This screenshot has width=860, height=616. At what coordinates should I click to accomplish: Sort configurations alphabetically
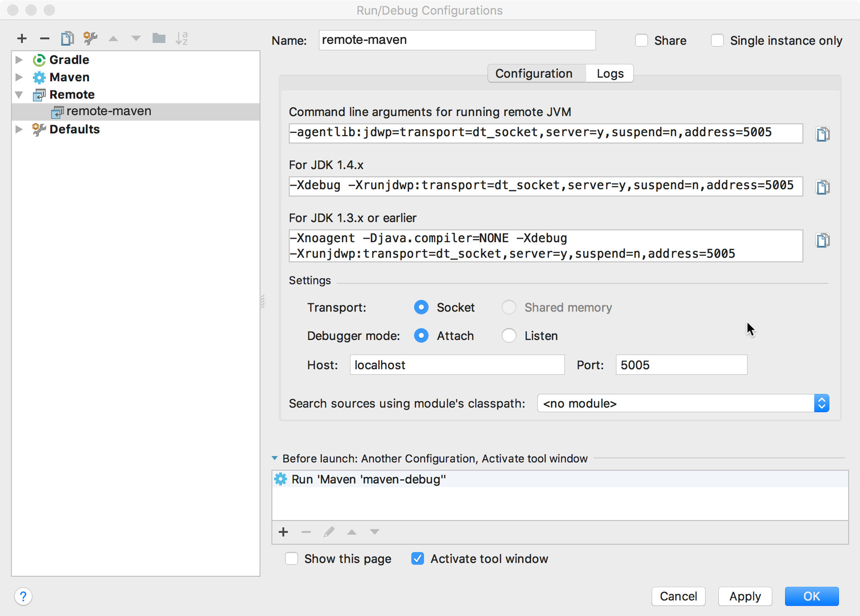tap(182, 38)
